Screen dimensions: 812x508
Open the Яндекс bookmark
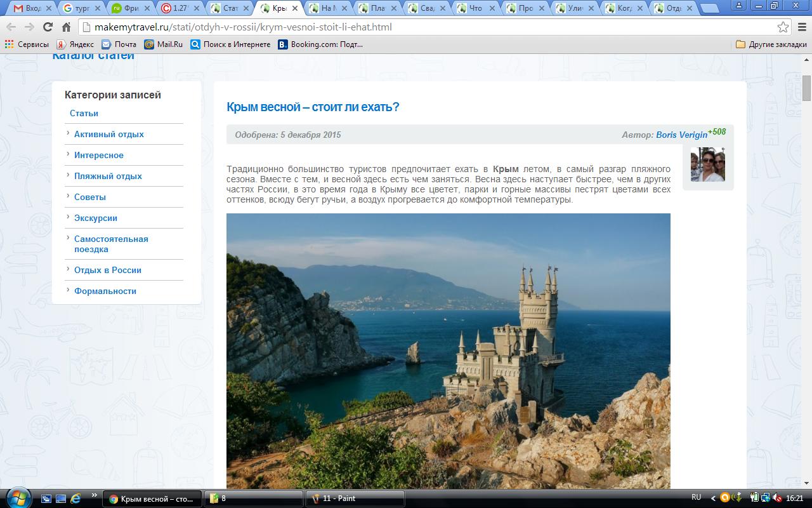click(75, 44)
